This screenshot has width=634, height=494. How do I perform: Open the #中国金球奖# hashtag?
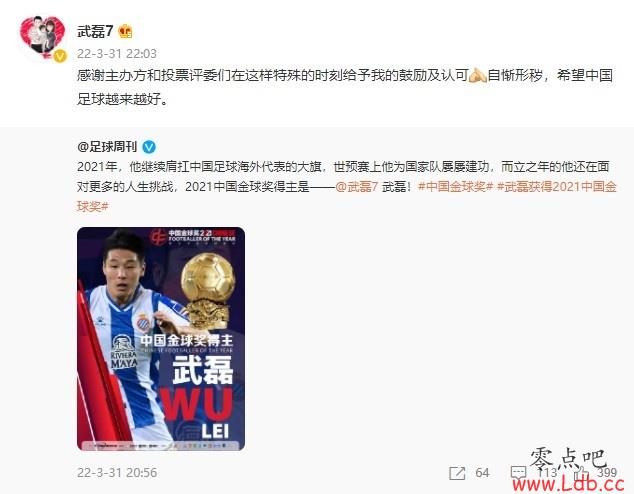tap(456, 187)
